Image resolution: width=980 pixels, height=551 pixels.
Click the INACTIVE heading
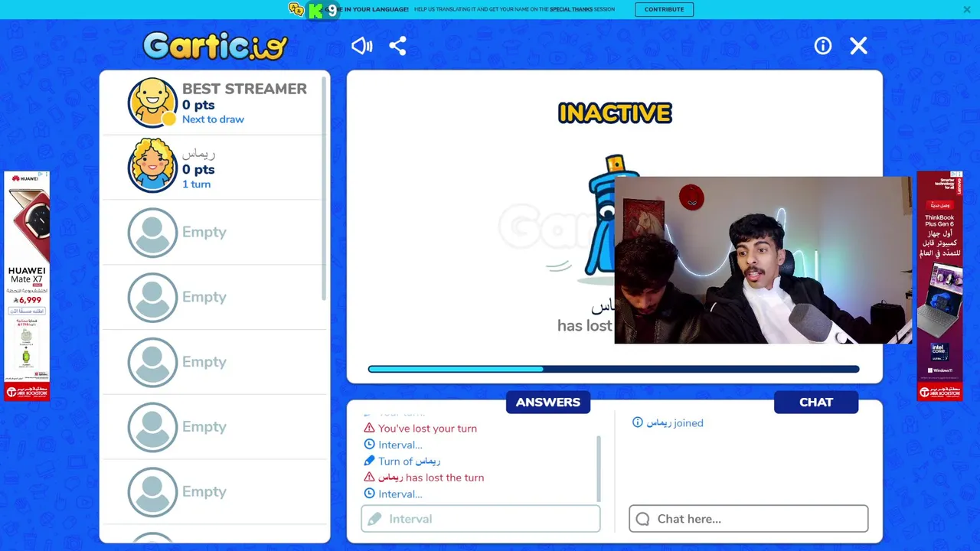click(x=615, y=113)
